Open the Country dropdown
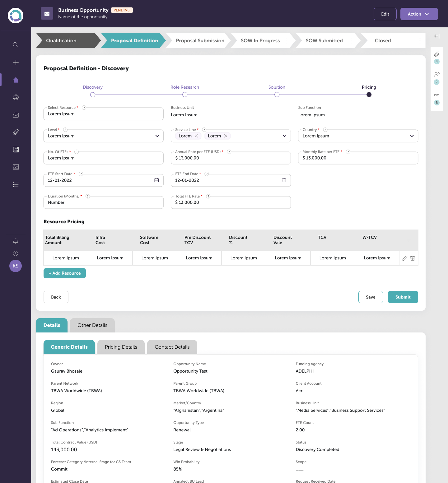 click(412, 136)
